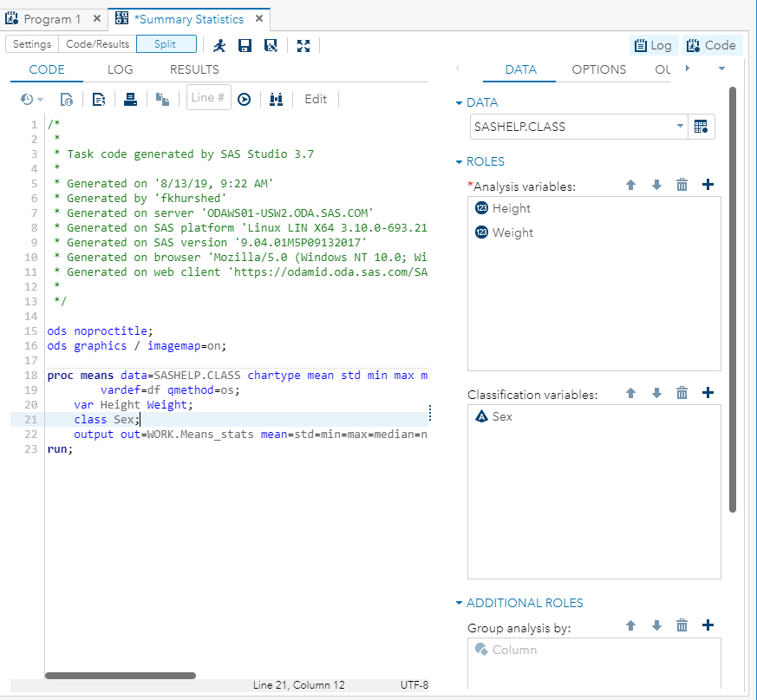Click the Edit button in code toolbar
The width and height of the screenshot is (757, 700).
point(316,99)
